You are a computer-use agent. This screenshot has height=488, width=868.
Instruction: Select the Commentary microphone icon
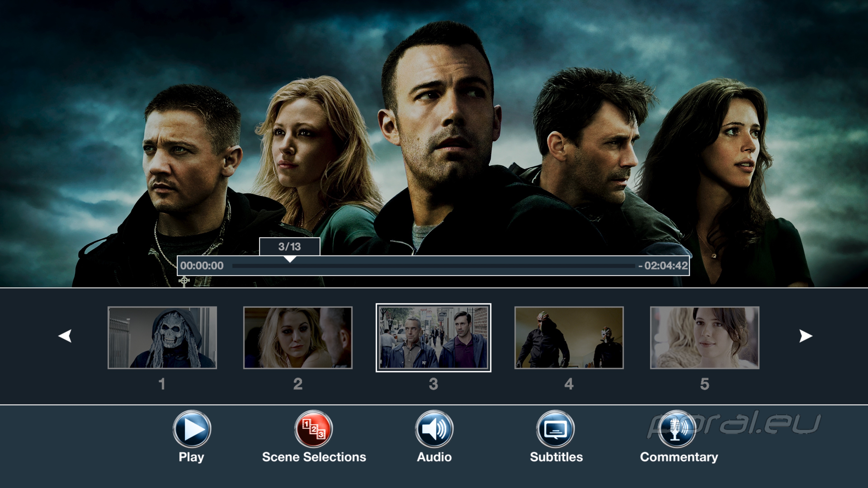[x=677, y=429]
